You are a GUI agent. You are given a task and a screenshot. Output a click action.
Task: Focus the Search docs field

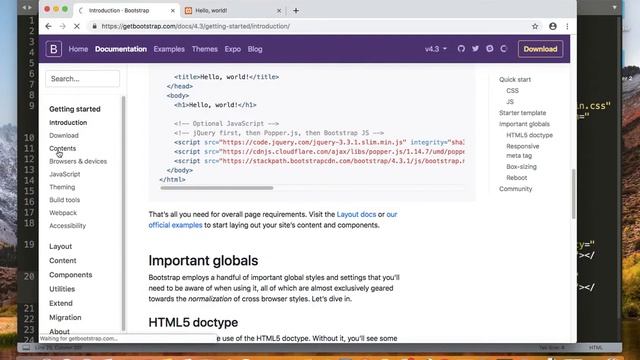pos(82,79)
